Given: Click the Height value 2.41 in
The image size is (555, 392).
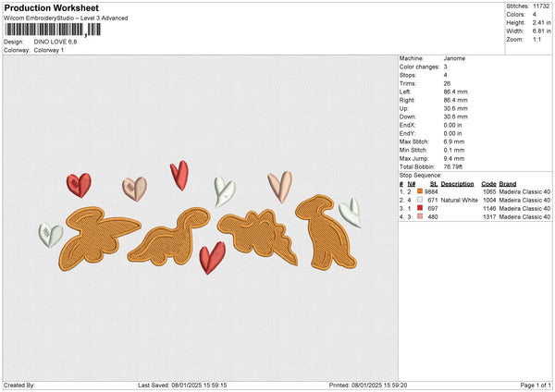Looking at the screenshot, I should point(542,22).
